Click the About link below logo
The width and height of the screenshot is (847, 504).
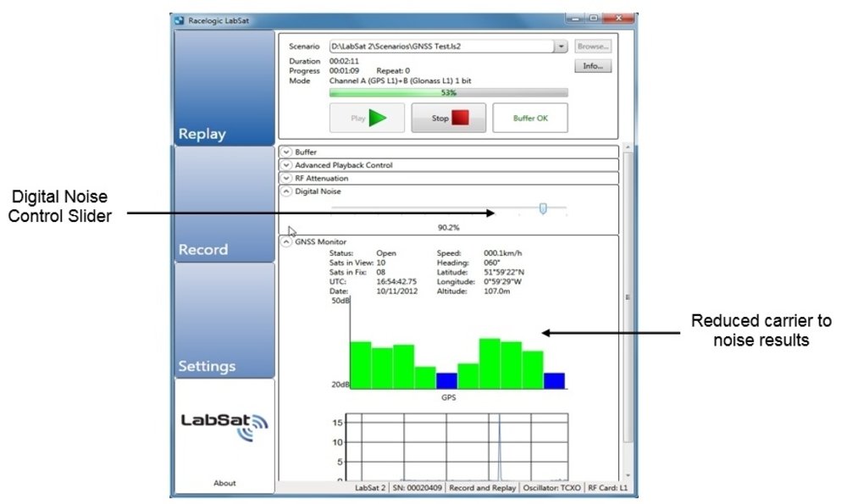coord(224,483)
